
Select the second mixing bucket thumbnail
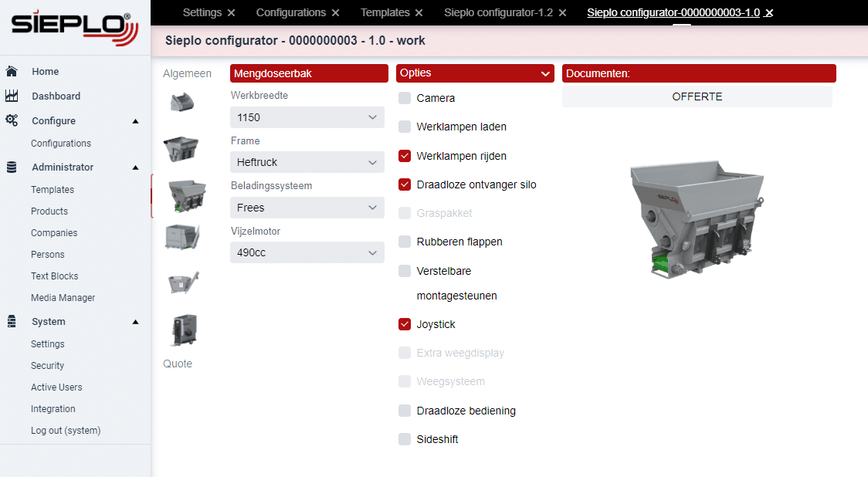tap(181, 148)
